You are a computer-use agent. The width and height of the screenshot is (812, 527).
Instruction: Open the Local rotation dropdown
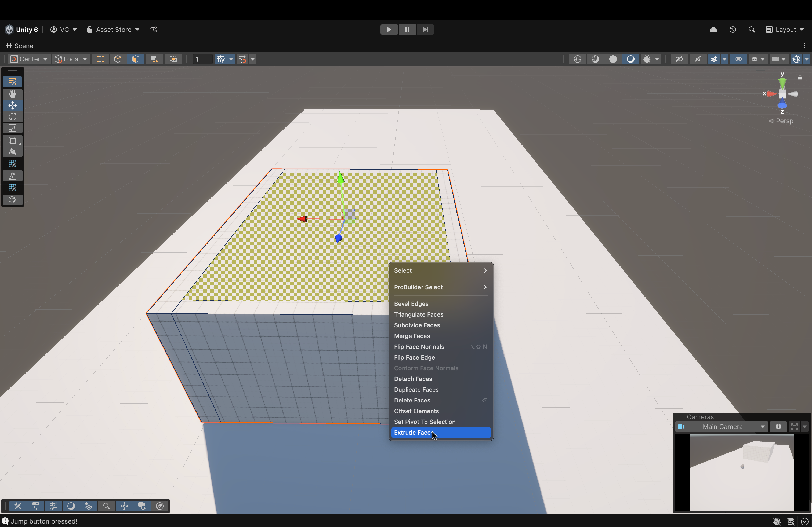pyautogui.click(x=71, y=59)
